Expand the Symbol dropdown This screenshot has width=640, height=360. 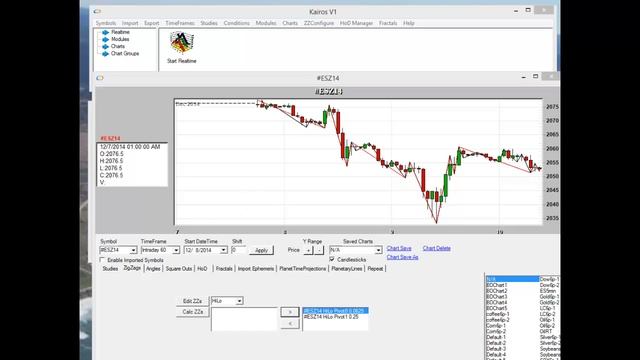tap(133, 250)
